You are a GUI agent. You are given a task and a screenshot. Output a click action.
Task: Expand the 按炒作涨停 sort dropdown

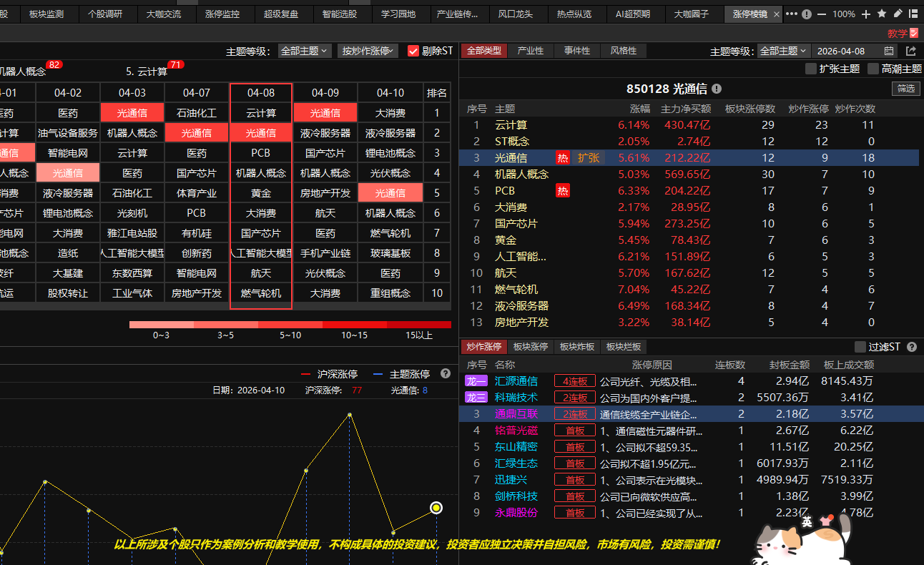tap(368, 51)
